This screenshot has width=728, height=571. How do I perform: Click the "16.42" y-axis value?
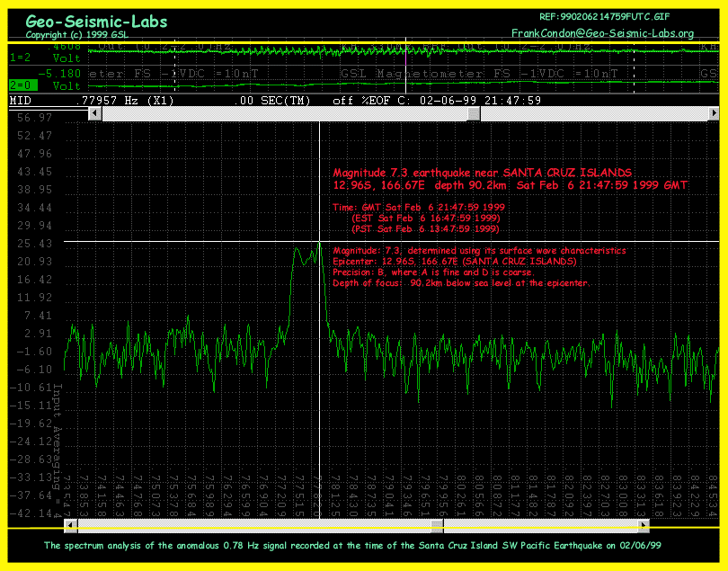point(35,280)
